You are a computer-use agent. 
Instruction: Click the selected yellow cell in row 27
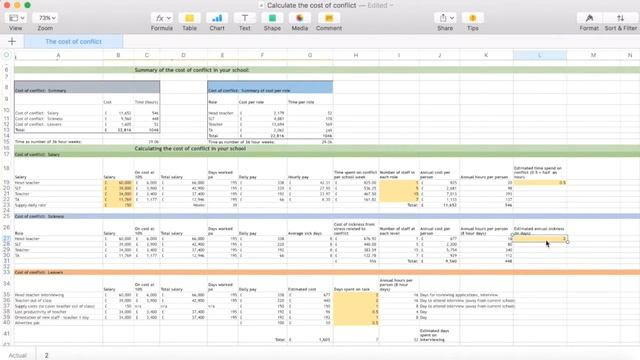[x=540, y=238]
